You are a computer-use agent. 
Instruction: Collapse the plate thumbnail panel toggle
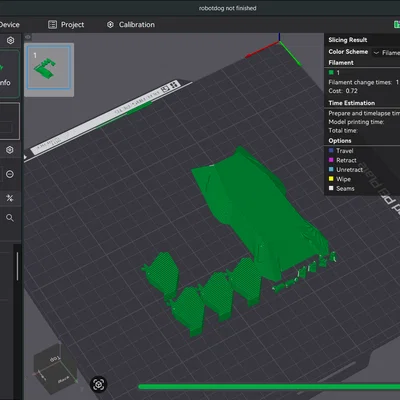[x=28, y=37]
